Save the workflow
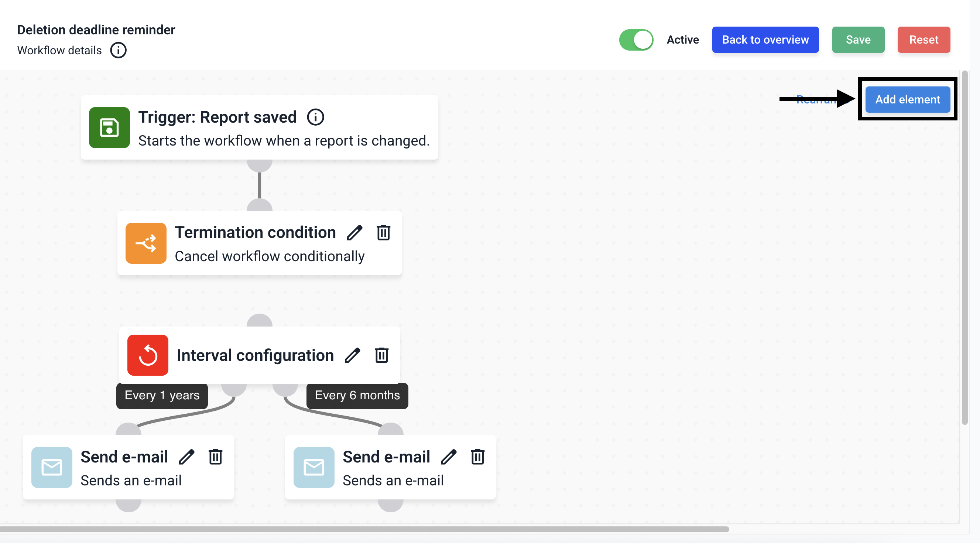Viewport: 980px width, 543px height. [858, 40]
